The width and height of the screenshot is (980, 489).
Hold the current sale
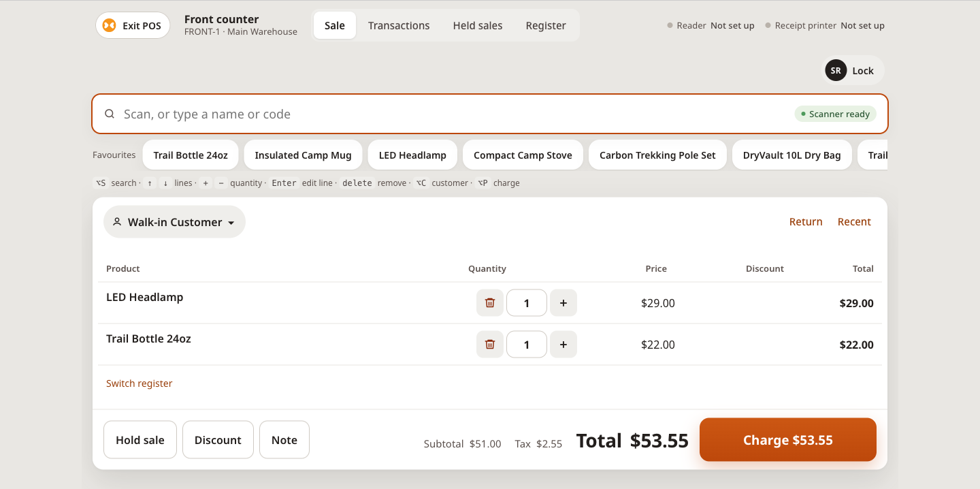pos(140,440)
